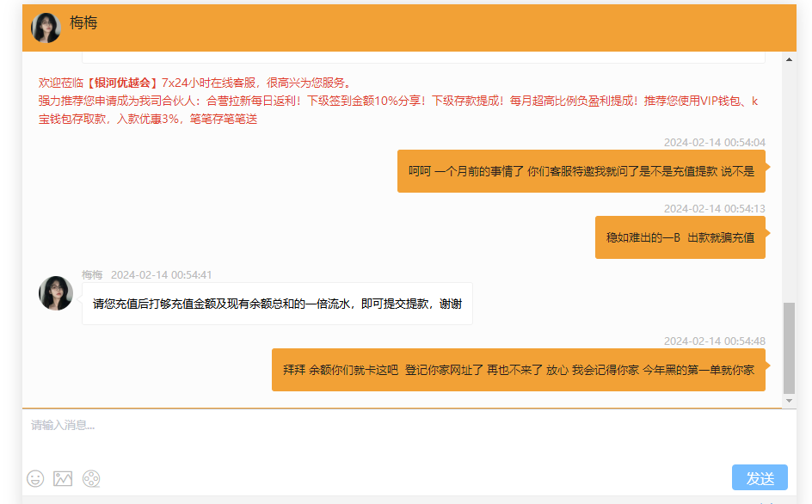The width and height of the screenshot is (812, 504).
Task: Select the bubble mentioning 出款就骗充值
Action: point(680,237)
